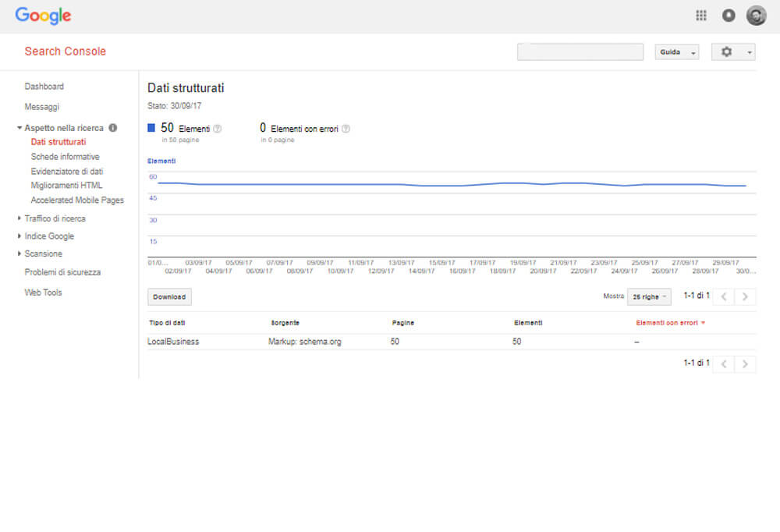Open the Google notifications bell
This screenshot has height=532, width=780.
coord(729,16)
